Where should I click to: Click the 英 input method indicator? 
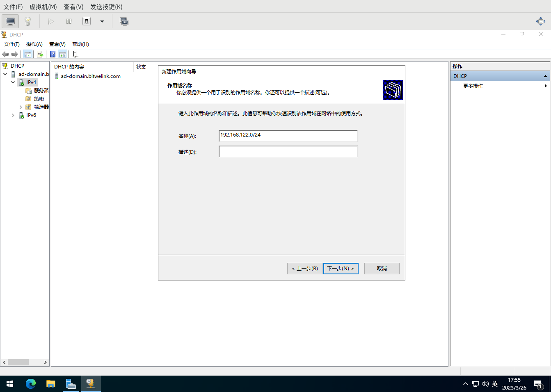(x=495, y=384)
